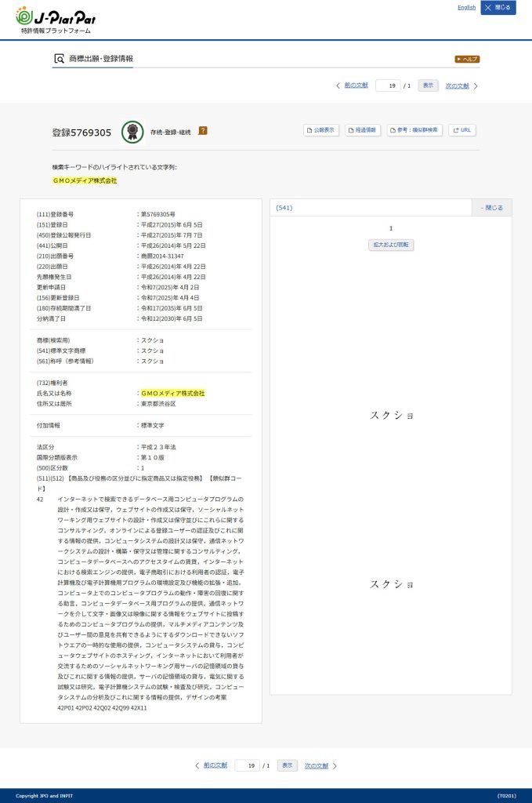
Task: Click the 商標出願・登録情報 search icon
Action: 60,59
